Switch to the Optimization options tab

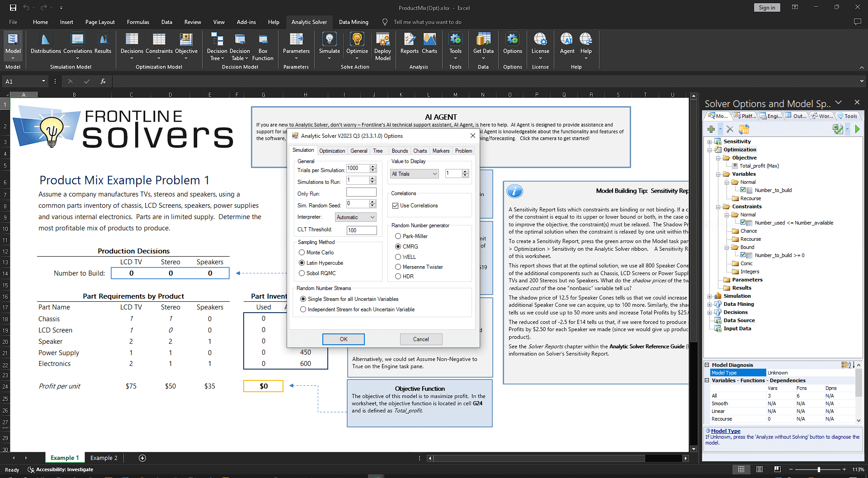pyautogui.click(x=332, y=151)
